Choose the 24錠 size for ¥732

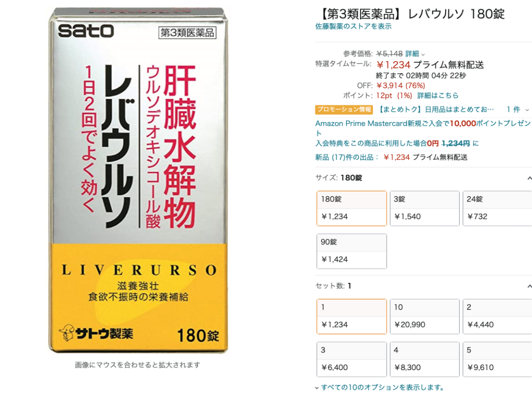(x=497, y=208)
